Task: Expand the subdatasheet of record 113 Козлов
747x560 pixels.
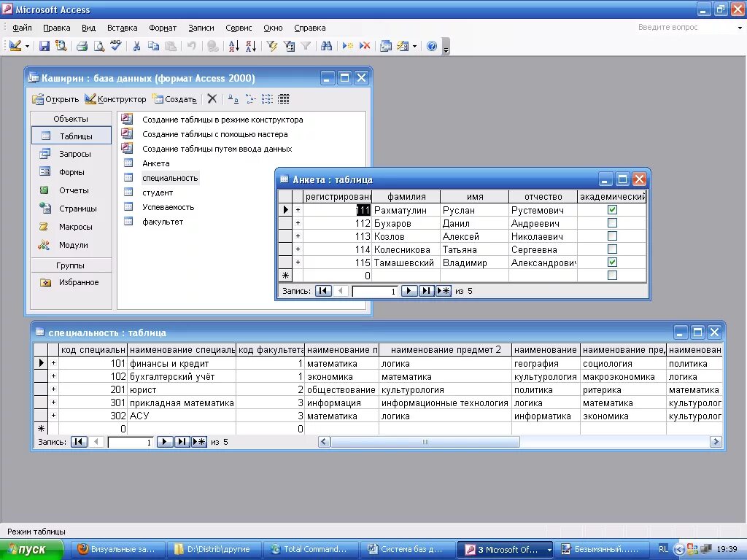Action: pos(298,236)
